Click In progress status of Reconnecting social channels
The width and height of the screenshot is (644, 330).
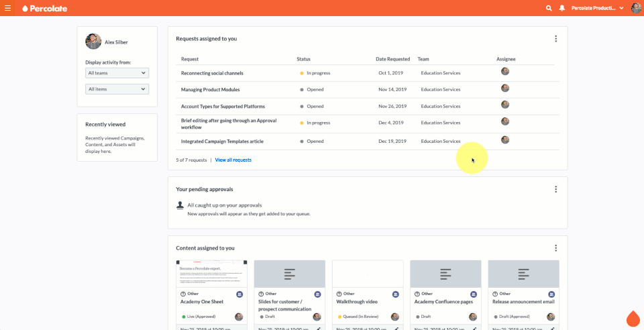[x=315, y=73]
